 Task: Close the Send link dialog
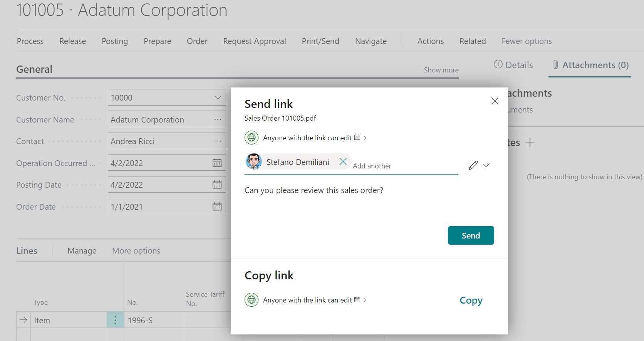[x=495, y=101]
